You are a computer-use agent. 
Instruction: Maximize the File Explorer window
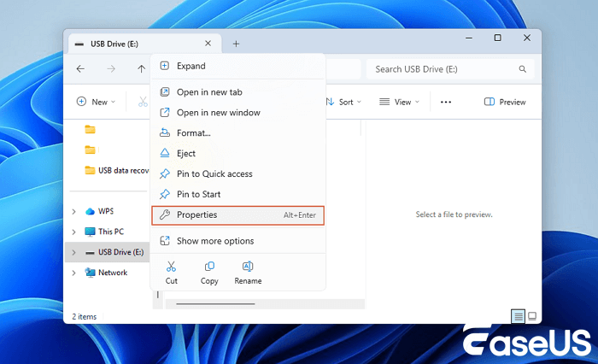(x=498, y=38)
